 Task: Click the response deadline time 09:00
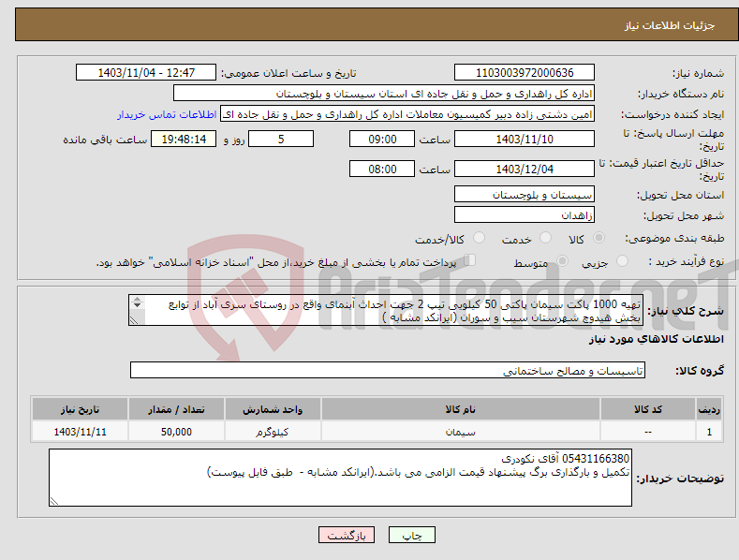click(382, 139)
